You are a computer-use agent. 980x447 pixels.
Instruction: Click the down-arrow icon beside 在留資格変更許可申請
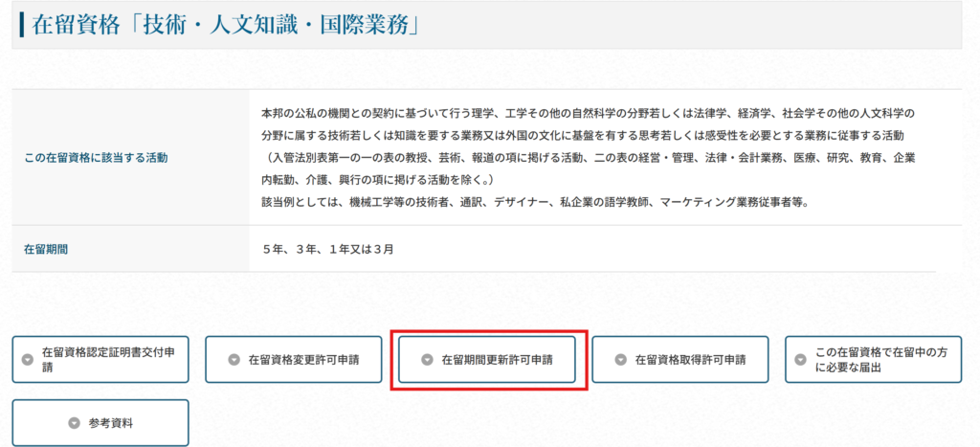tap(234, 360)
